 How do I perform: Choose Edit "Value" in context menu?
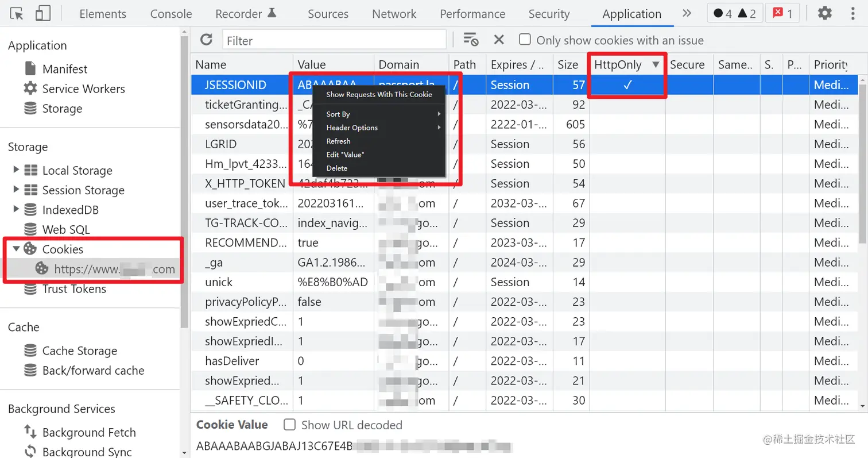[379, 155]
